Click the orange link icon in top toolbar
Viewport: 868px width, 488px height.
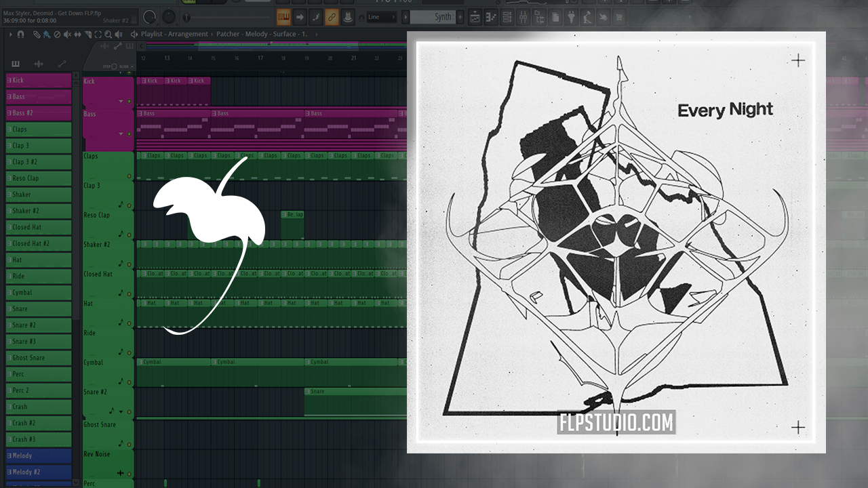[332, 17]
